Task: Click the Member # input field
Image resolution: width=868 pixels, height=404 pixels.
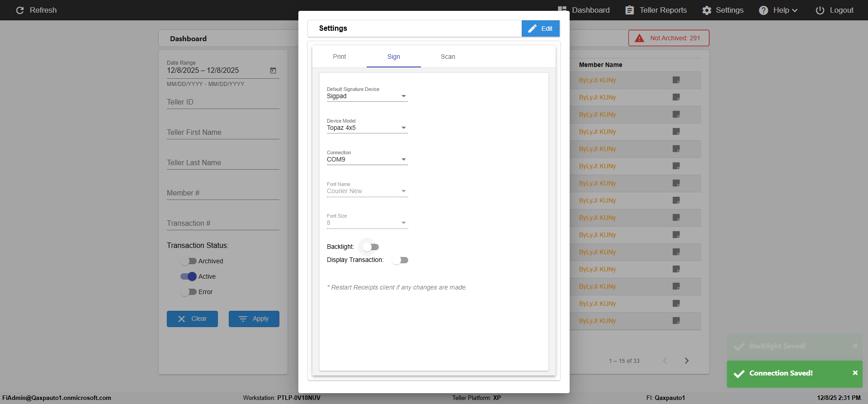Action: tap(223, 193)
